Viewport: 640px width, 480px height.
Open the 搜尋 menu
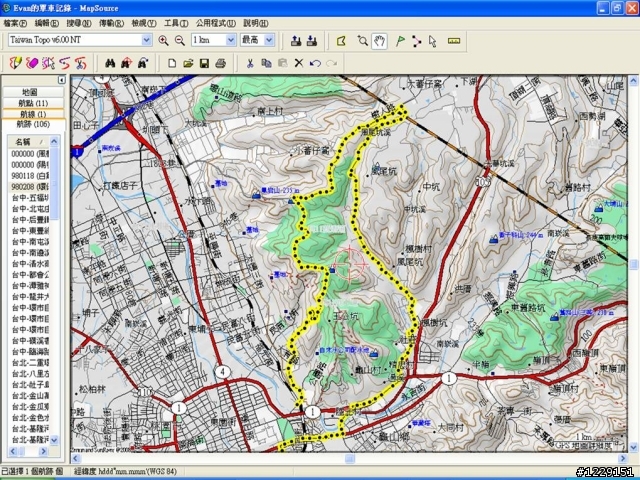(x=79, y=23)
